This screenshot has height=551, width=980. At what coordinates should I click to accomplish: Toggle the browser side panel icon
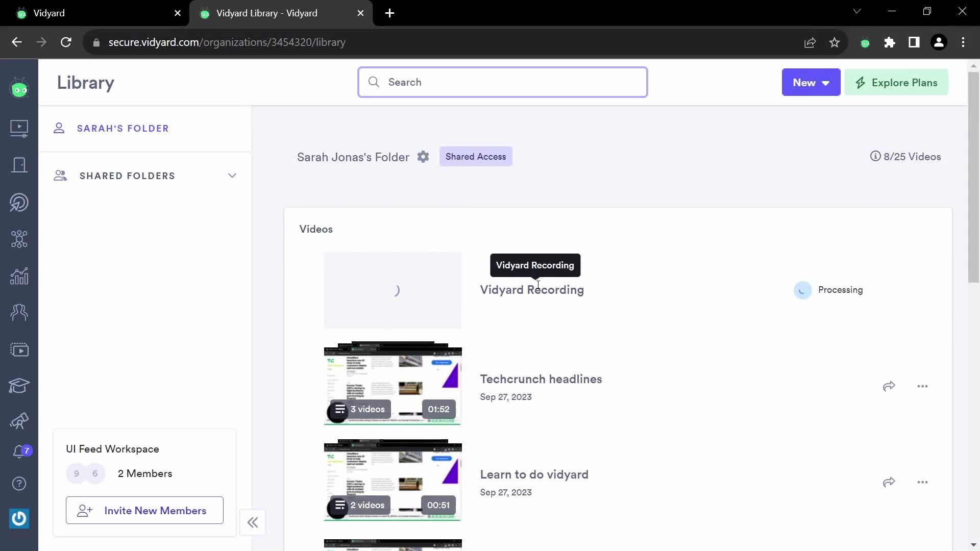(x=914, y=42)
